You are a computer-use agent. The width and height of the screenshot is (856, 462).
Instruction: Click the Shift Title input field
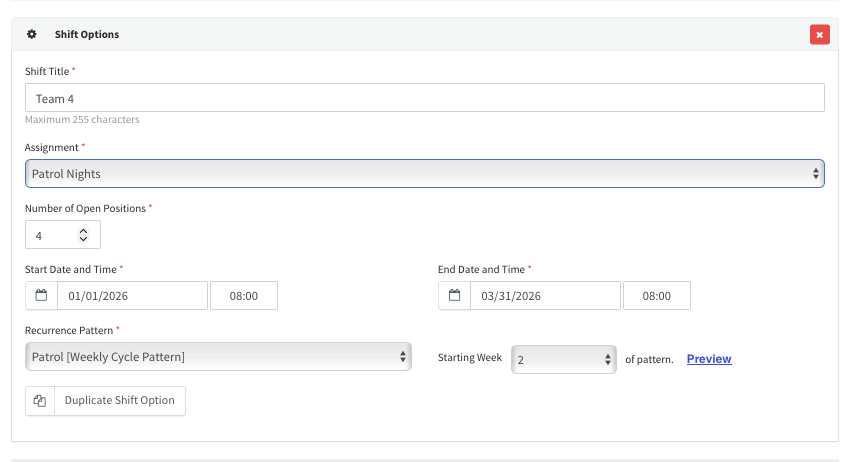pyautogui.click(x=425, y=98)
